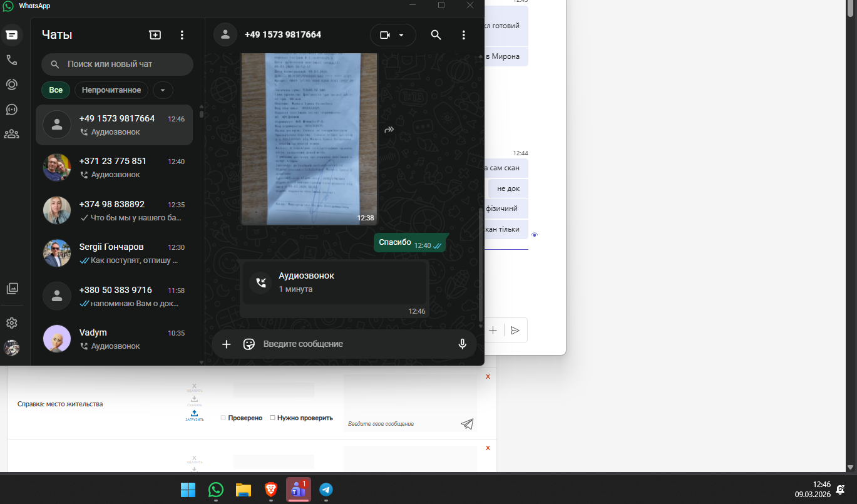This screenshot has width=857, height=504.
Task: Open the chat with +374 98 838892
Action: tap(114, 210)
